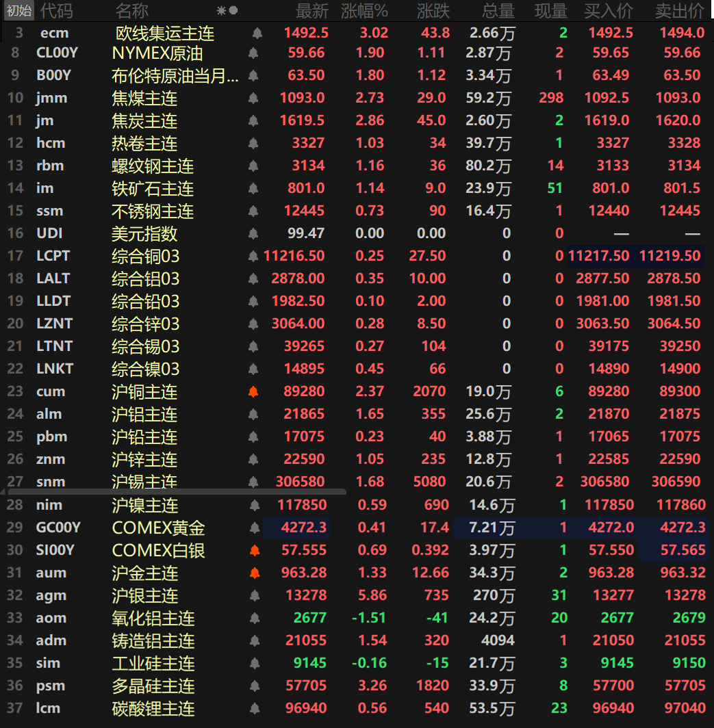Enable the price alert bell for 欧线集运主连
The image size is (714, 728).
257,33
